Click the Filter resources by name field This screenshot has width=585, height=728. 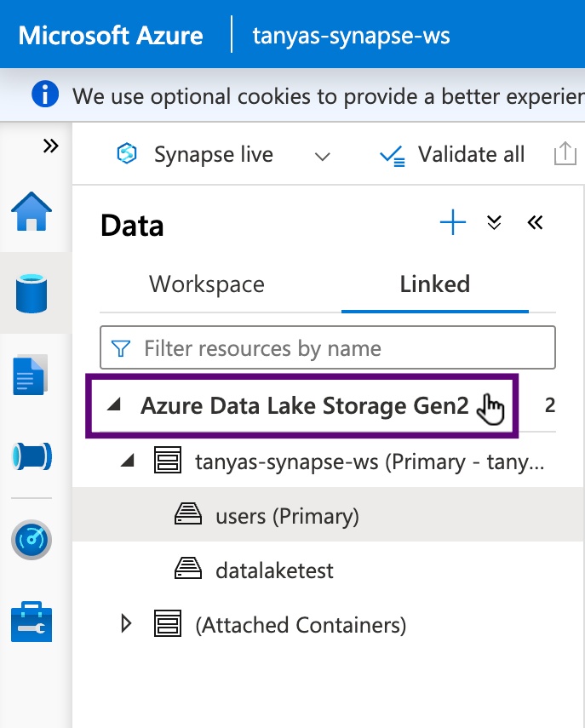[x=328, y=347]
